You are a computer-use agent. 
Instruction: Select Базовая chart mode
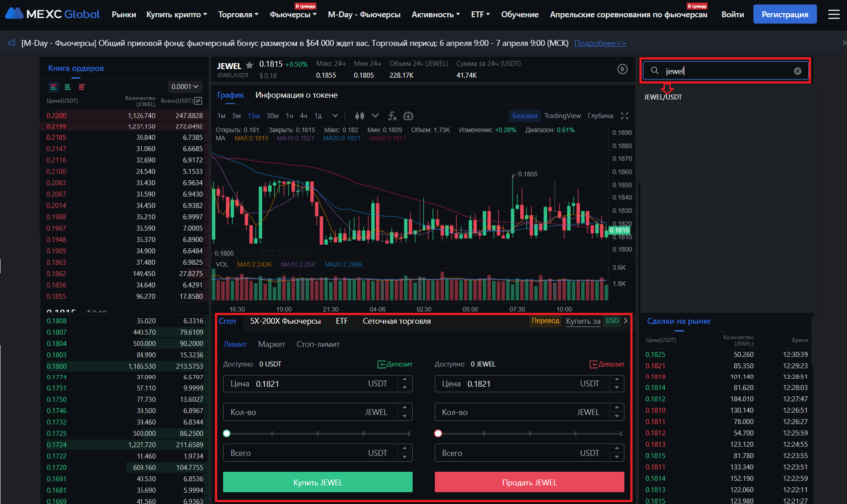click(524, 116)
